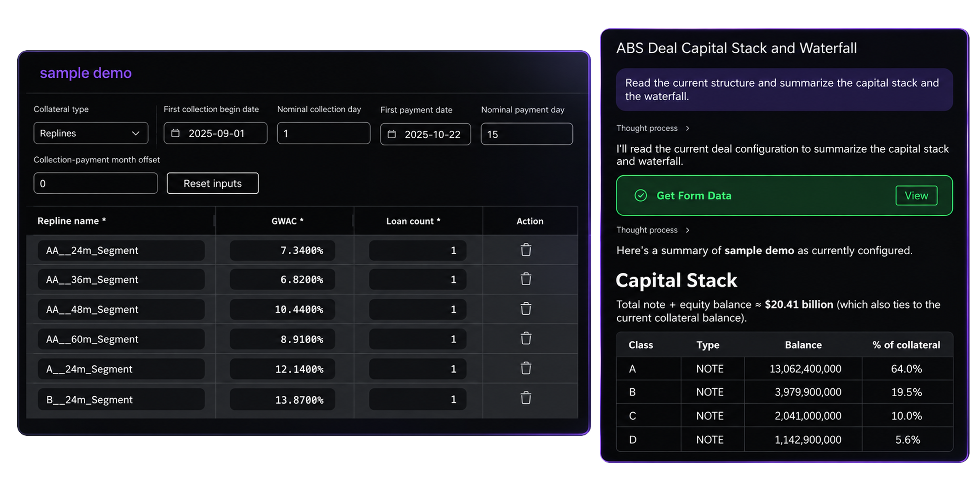This screenshot has height=490, width=980.
Task: Click the 2025-09-01 date field
Action: [x=216, y=133]
